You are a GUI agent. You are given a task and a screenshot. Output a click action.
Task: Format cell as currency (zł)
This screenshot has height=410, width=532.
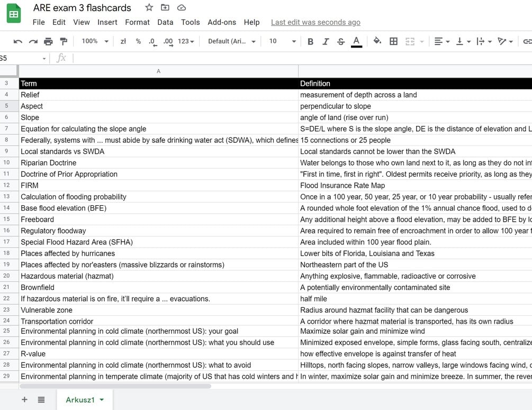coord(123,41)
